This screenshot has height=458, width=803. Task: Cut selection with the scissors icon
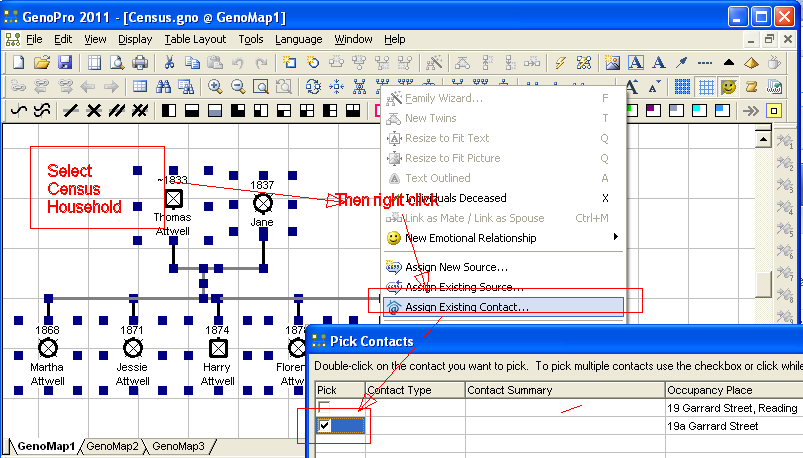[x=169, y=63]
